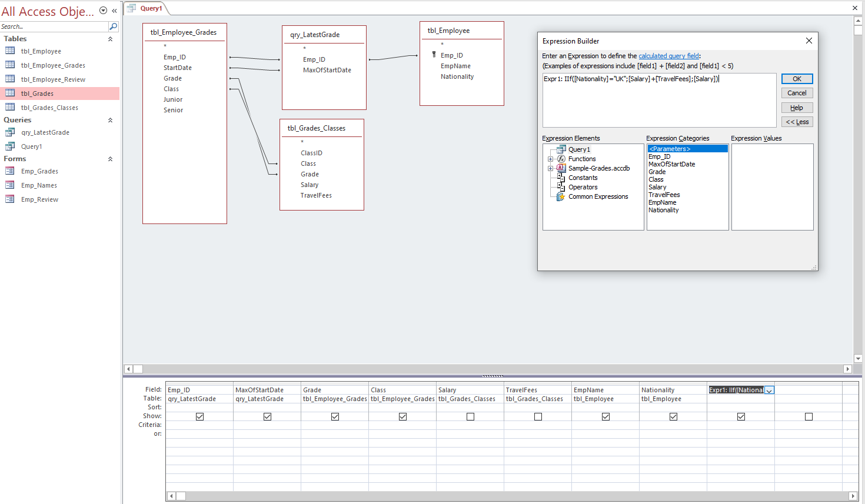Expand the Sample-Grades.accdb node
The height and width of the screenshot is (504, 865).
click(x=551, y=168)
